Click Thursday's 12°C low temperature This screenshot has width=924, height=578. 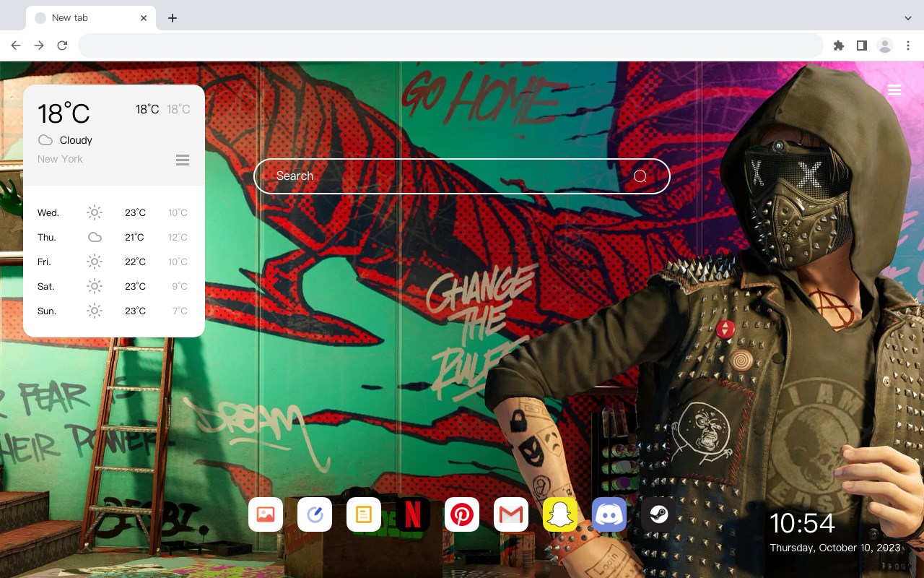[178, 237]
